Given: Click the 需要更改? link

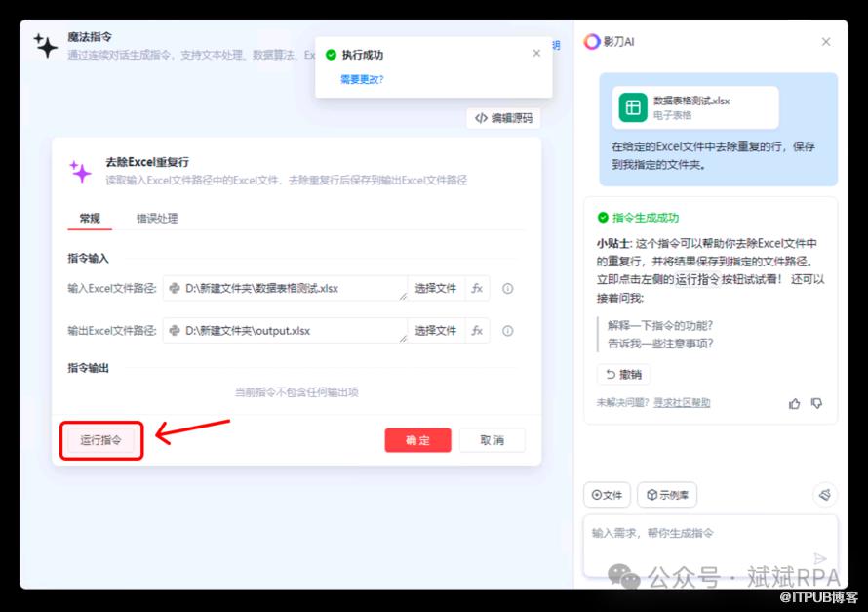Looking at the screenshot, I should pos(362,79).
